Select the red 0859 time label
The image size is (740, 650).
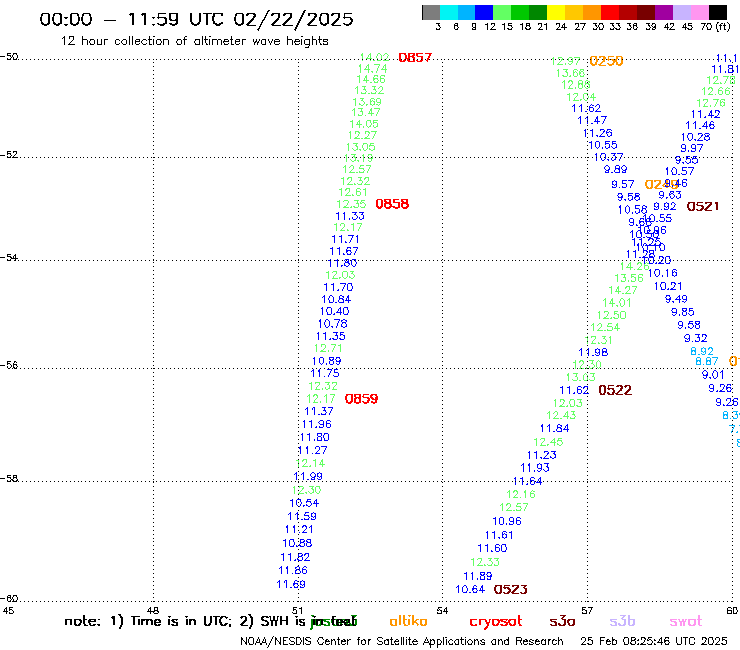[362, 399]
